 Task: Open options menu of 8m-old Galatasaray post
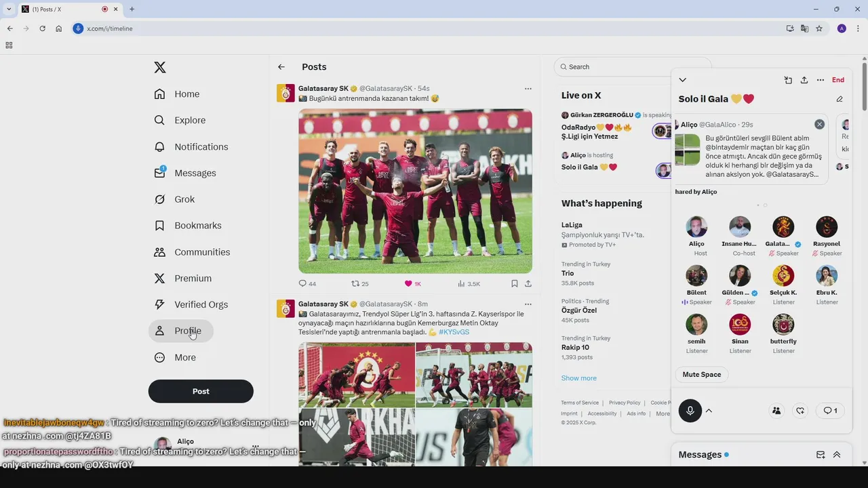tap(528, 304)
